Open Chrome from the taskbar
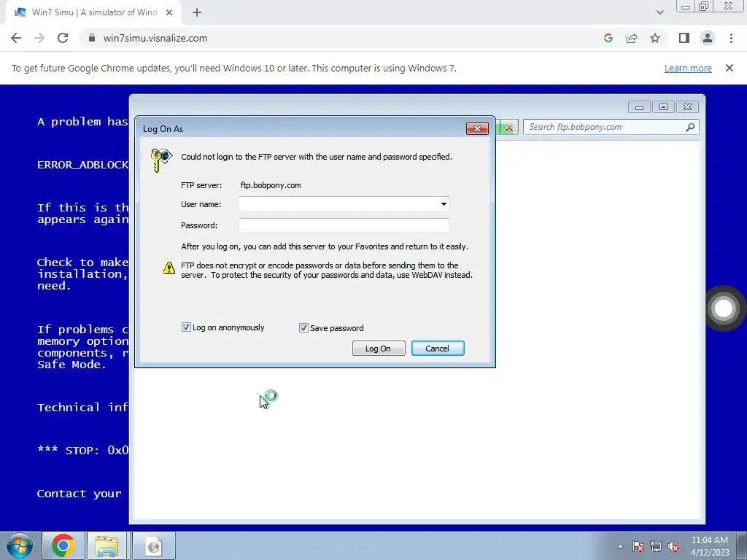The width and height of the screenshot is (747, 560). (x=63, y=545)
